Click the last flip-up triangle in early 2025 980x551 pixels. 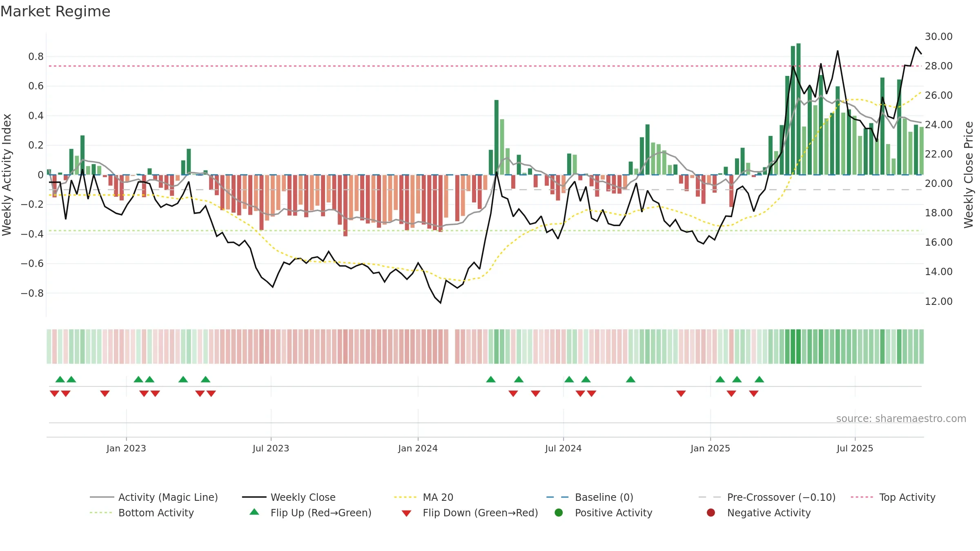(x=759, y=379)
